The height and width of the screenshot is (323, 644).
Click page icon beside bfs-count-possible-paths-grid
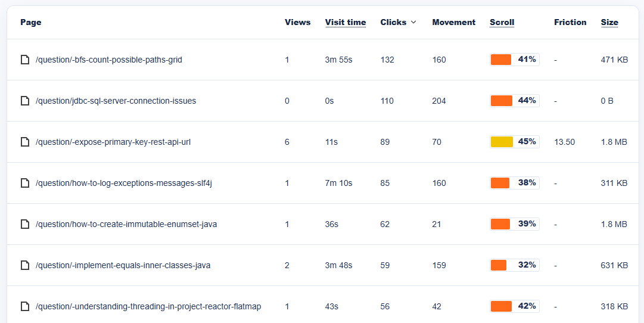25,60
